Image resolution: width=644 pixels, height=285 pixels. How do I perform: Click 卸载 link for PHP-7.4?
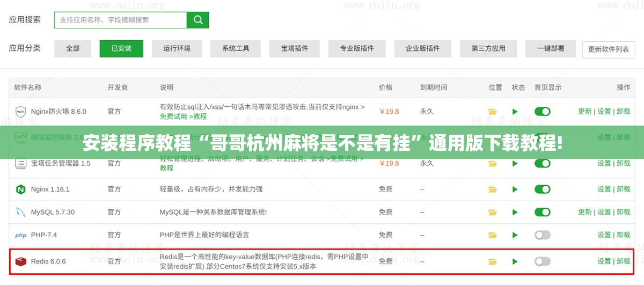pos(624,235)
